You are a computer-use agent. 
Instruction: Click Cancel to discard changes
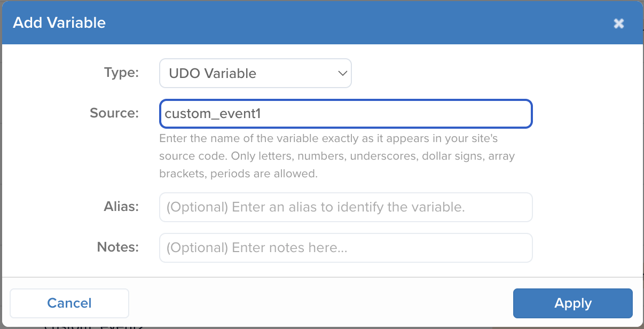pyautogui.click(x=69, y=303)
